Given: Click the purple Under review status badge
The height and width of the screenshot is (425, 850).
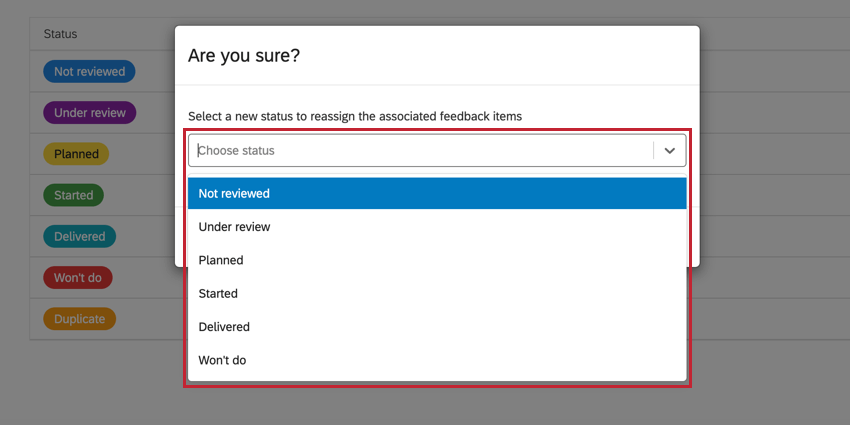Looking at the screenshot, I should 89,113.
